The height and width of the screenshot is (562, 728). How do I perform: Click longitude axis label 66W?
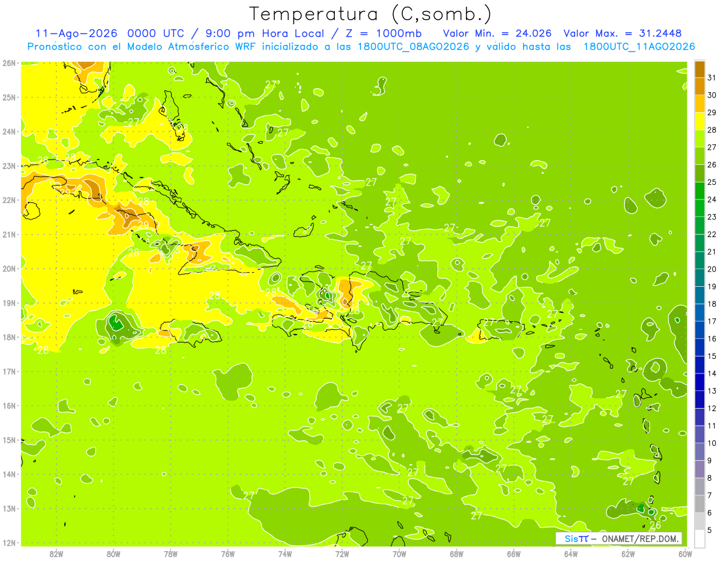514,554
